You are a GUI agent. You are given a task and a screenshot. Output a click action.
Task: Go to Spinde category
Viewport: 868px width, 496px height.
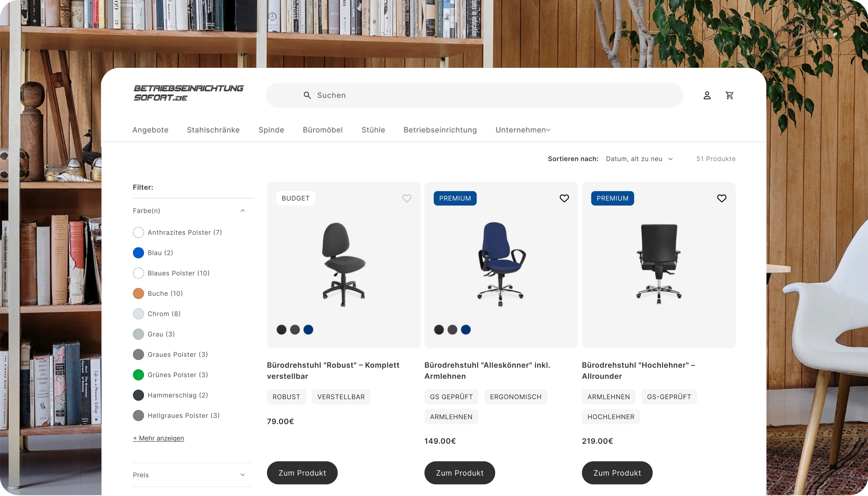point(271,130)
